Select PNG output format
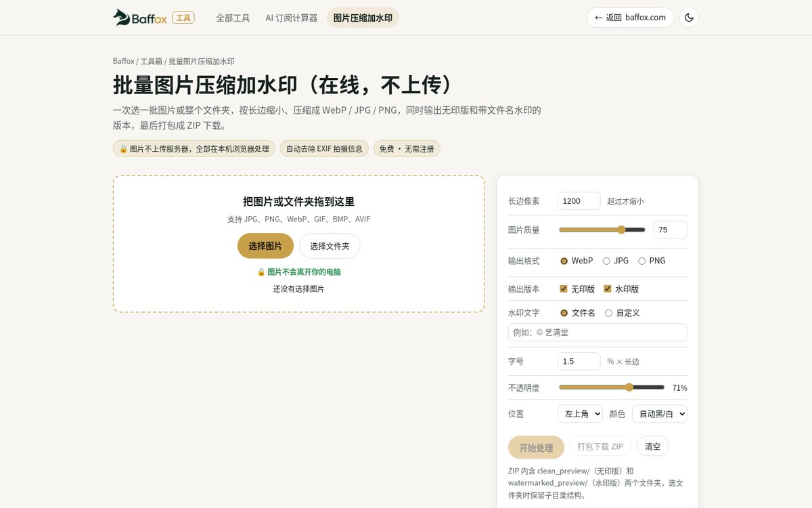This screenshot has width=812, height=508. [652, 261]
